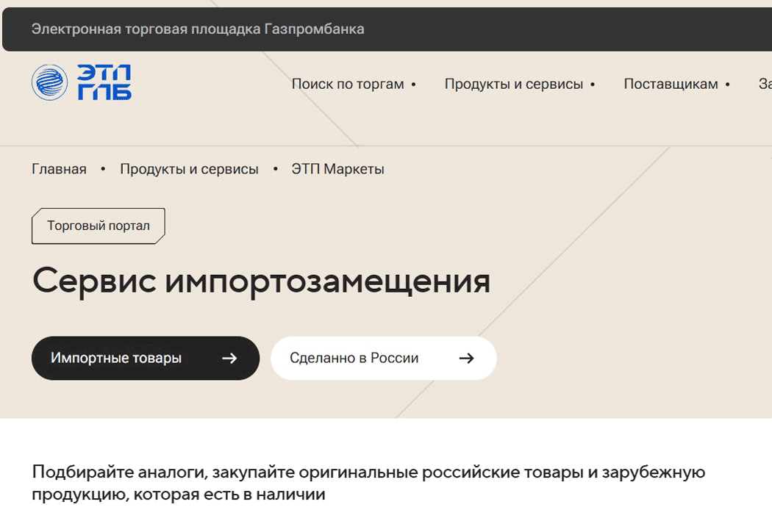Click the ЭТП ГПБ logo
Viewport: 772px width, 532px height.
point(82,82)
